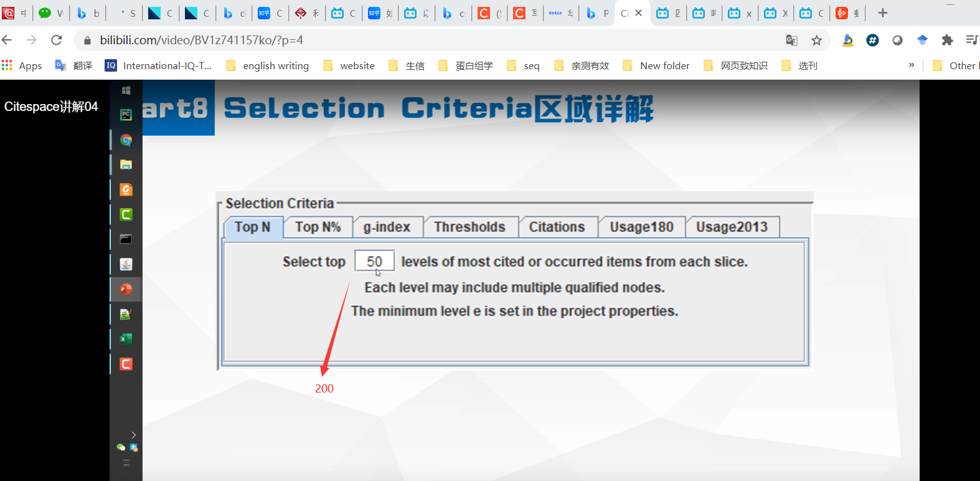Click the Select top field showing 50
Viewport: 980px width, 481px height.
[x=374, y=261]
